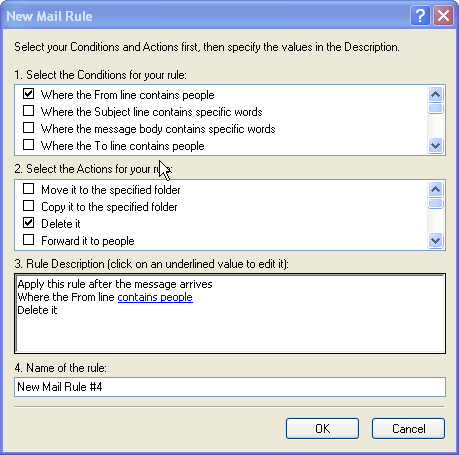Enable 'Move it to the specified folder'

coord(29,189)
